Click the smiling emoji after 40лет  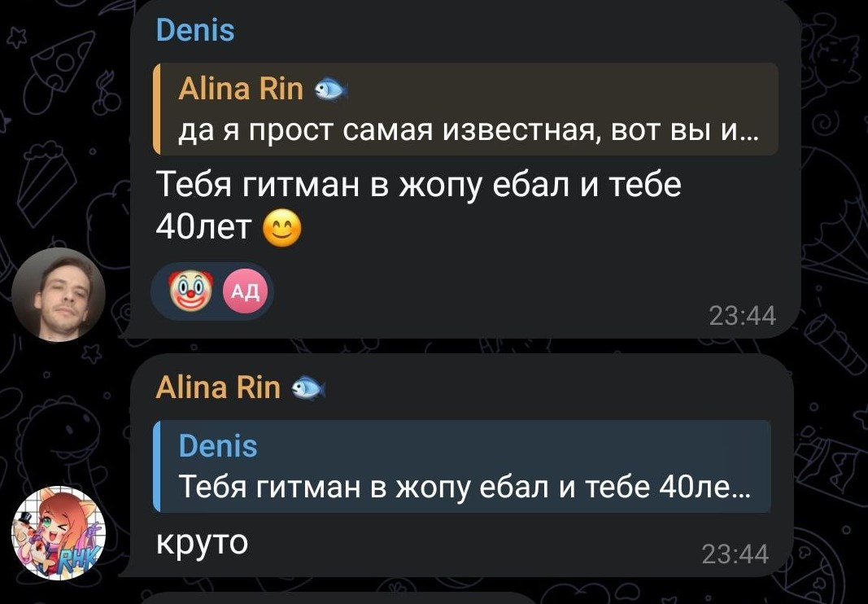(x=281, y=228)
